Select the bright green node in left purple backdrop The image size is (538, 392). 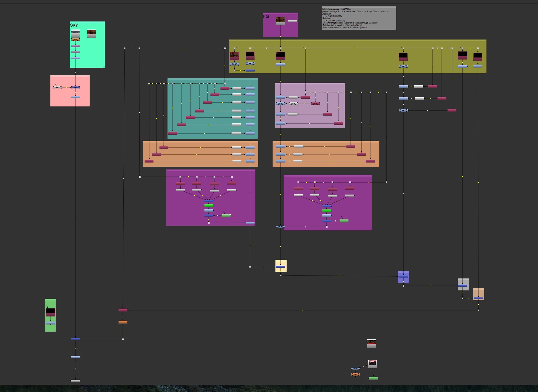209,205
